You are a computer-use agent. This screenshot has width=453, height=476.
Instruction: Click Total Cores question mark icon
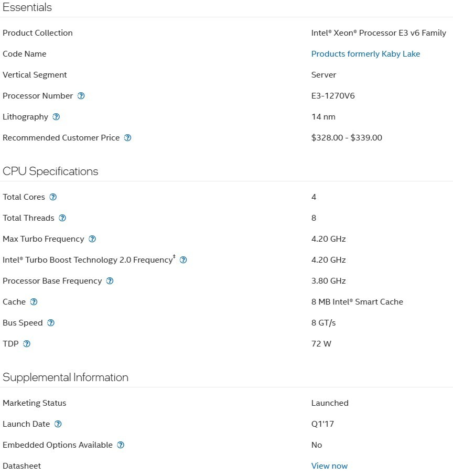[x=53, y=197]
